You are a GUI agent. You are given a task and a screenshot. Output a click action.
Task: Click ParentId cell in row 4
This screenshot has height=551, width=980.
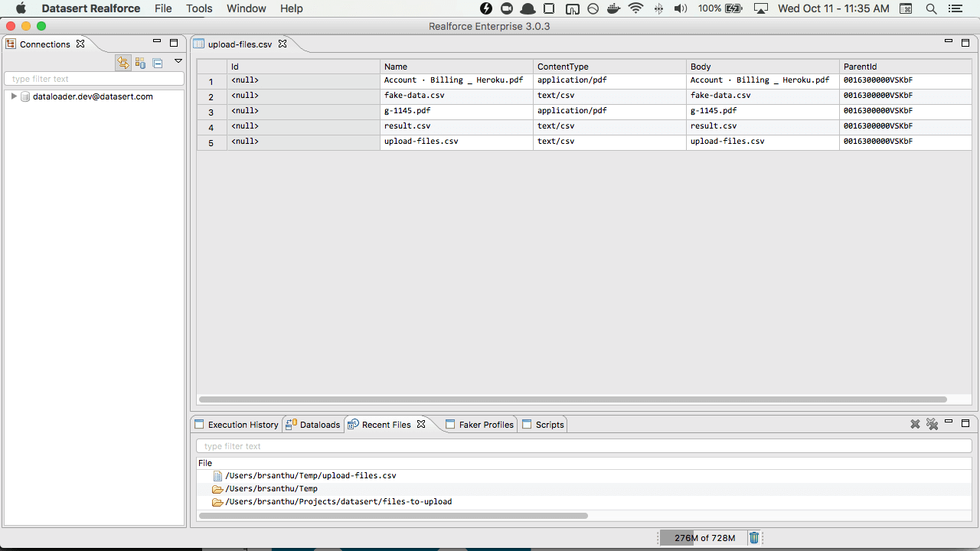[906, 126]
